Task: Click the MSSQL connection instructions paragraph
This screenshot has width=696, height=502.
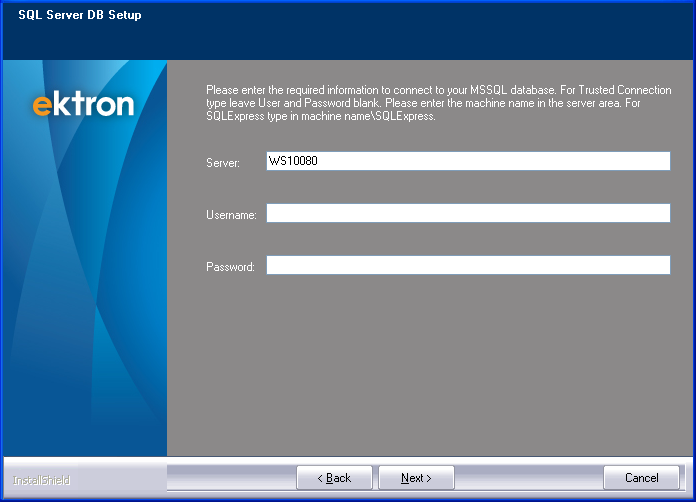Action: (439, 103)
